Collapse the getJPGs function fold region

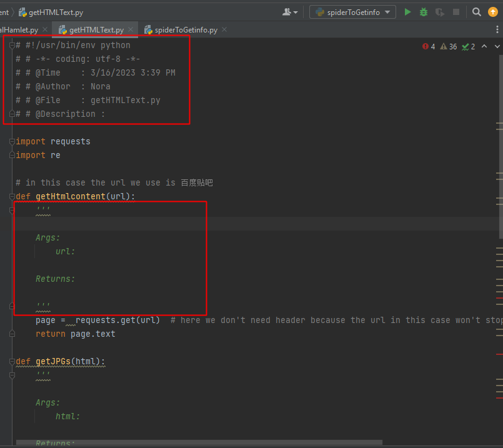coord(11,361)
